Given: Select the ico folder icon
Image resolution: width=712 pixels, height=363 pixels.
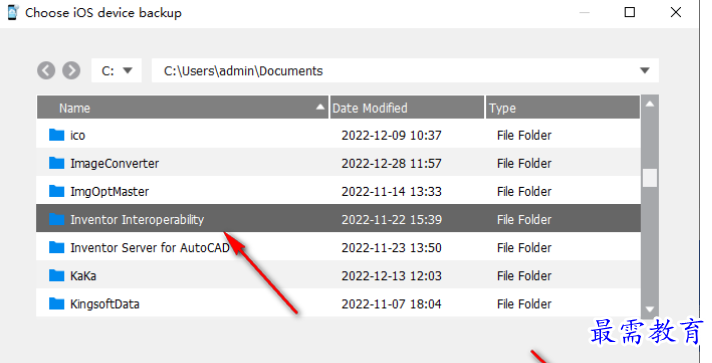Looking at the screenshot, I should click(56, 135).
